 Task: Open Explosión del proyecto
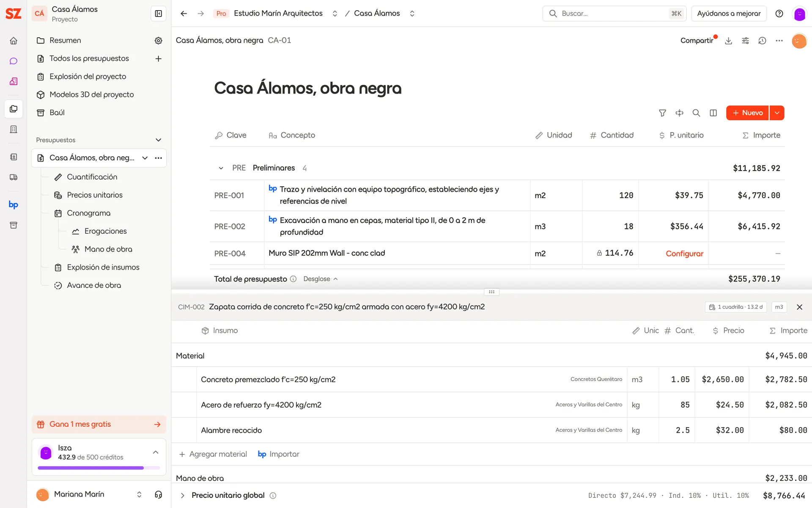(x=88, y=77)
